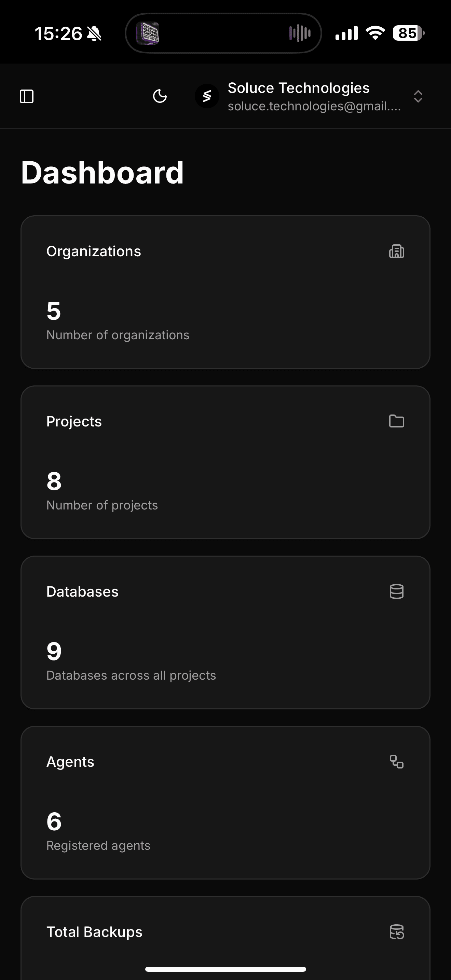This screenshot has height=980, width=451.
Task: Click the Projects folder icon
Action: [x=396, y=421]
